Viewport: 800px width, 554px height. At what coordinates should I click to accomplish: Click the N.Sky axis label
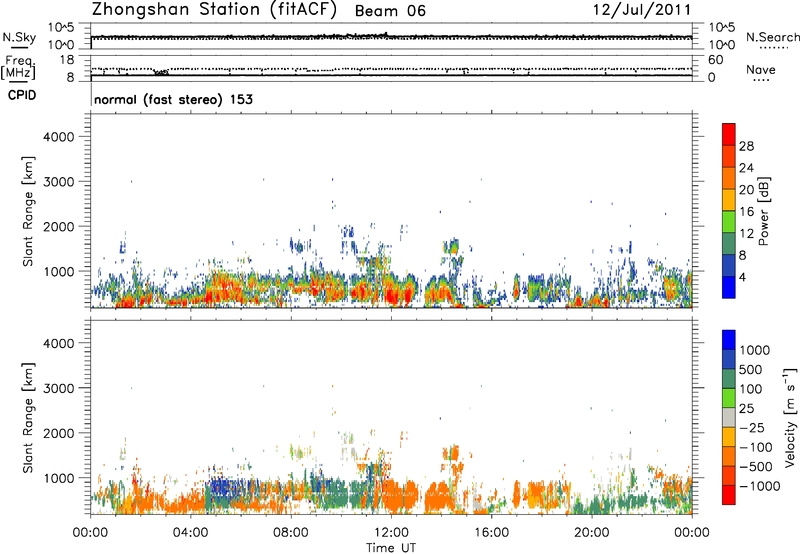pyautogui.click(x=19, y=37)
